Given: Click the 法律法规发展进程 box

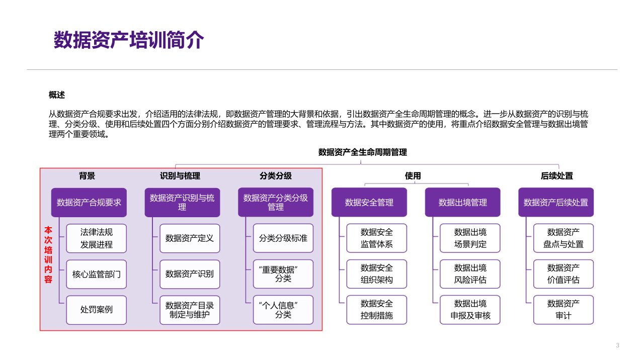Looking at the screenshot, I should pos(97,238).
